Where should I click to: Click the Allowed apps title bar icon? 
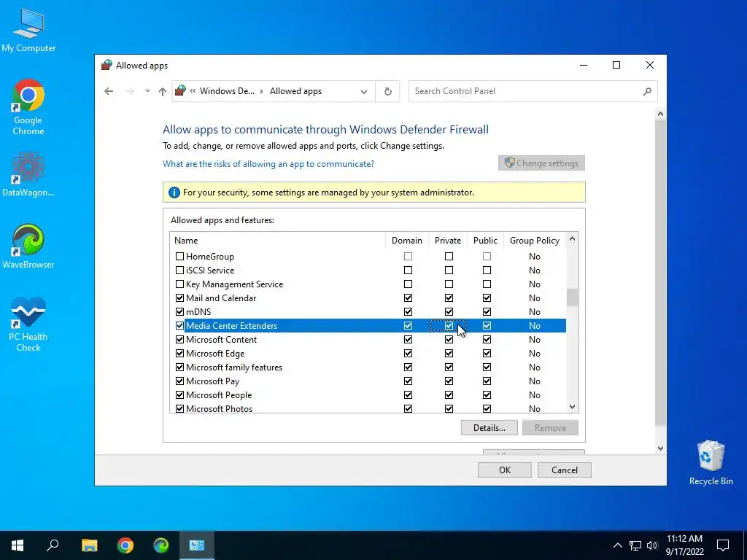coord(107,65)
